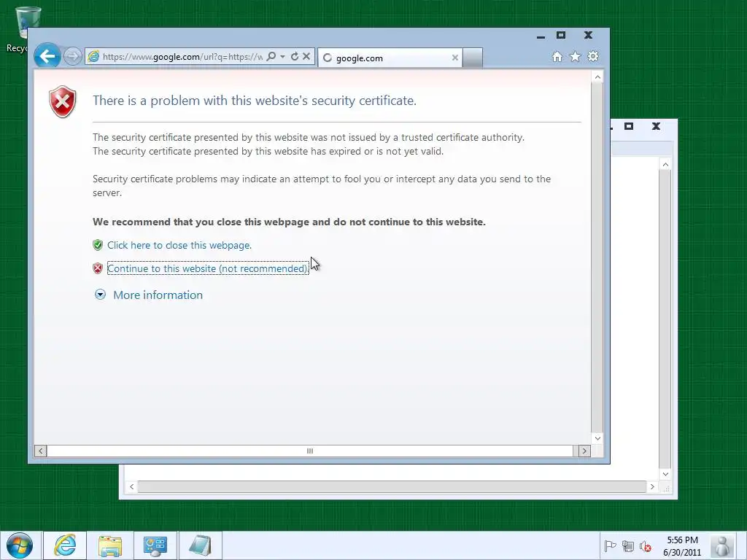This screenshot has width=747, height=560.
Task: Click scroll up arrow in background window
Action: 665,165
